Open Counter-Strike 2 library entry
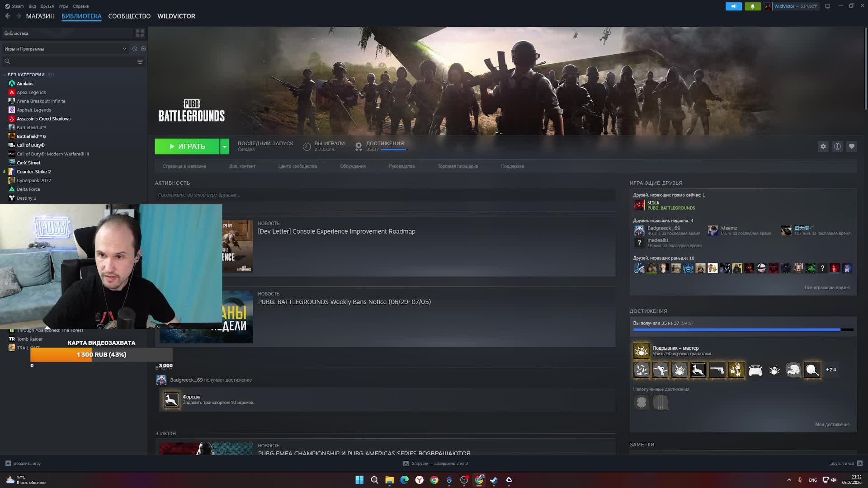This screenshot has width=868, height=488. (x=33, y=172)
